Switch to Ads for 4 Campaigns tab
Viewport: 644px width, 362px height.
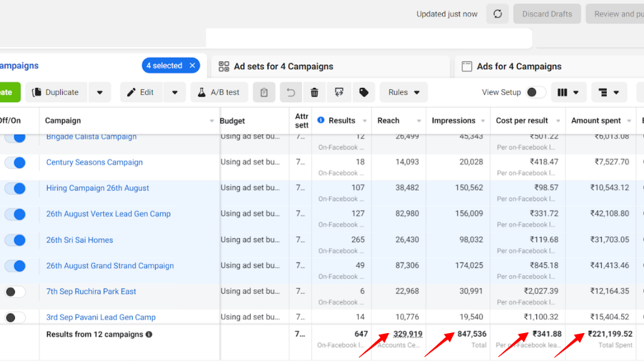pos(549,67)
